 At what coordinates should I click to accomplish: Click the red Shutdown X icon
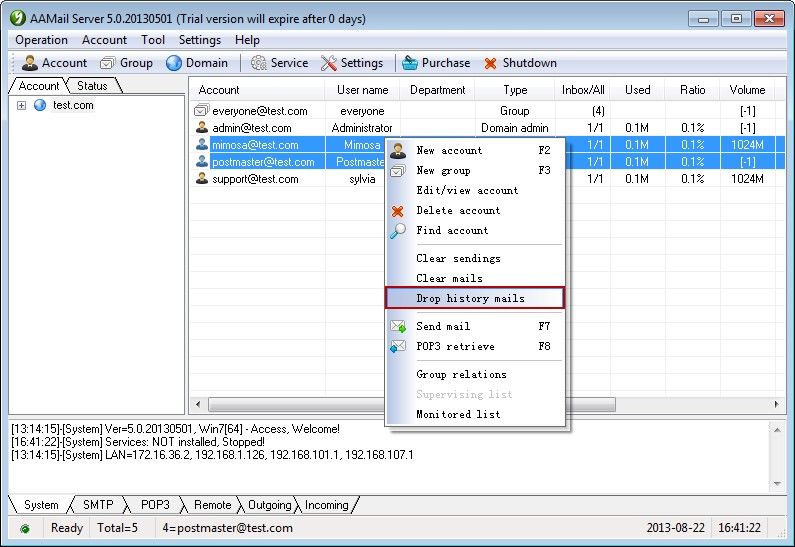[490, 63]
